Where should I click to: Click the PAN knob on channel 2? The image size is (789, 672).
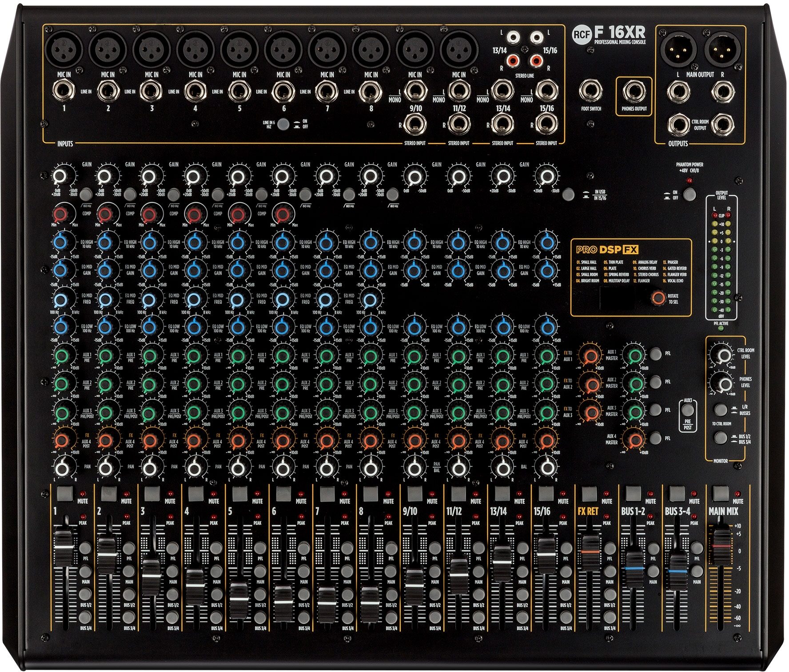coord(105,468)
